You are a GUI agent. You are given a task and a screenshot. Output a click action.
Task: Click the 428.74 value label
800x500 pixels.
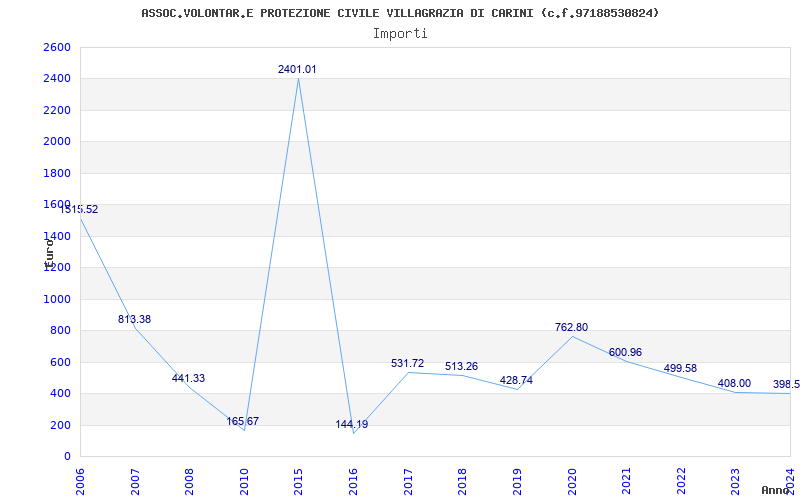[516, 381]
